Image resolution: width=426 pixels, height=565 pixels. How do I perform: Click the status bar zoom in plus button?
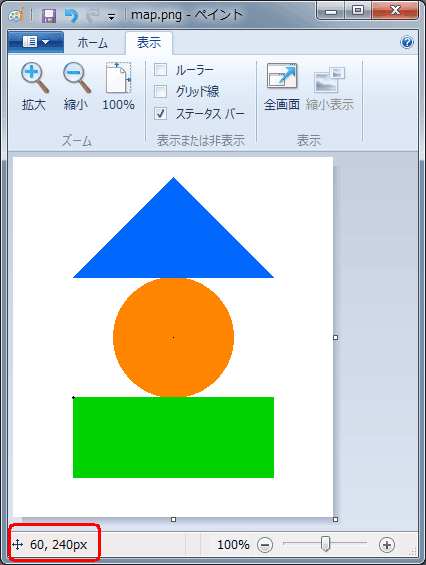[x=387, y=544]
